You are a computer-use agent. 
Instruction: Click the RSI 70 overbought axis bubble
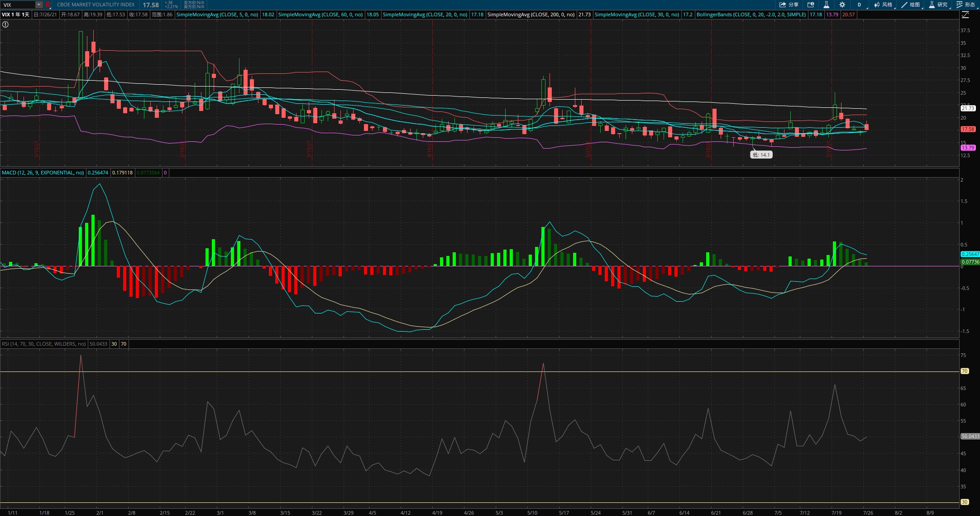click(965, 371)
